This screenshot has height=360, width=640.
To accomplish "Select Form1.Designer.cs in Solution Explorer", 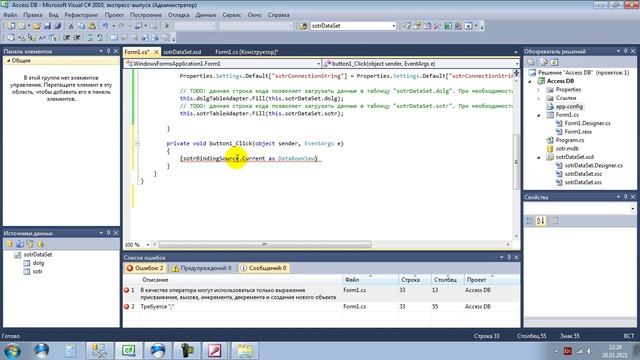I will click(x=587, y=123).
